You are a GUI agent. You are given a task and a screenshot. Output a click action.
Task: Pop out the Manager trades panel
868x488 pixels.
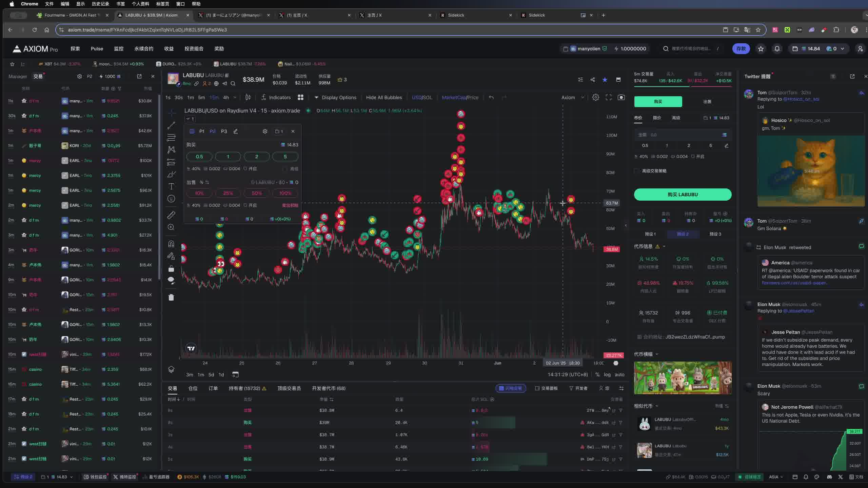pyautogui.click(x=139, y=76)
